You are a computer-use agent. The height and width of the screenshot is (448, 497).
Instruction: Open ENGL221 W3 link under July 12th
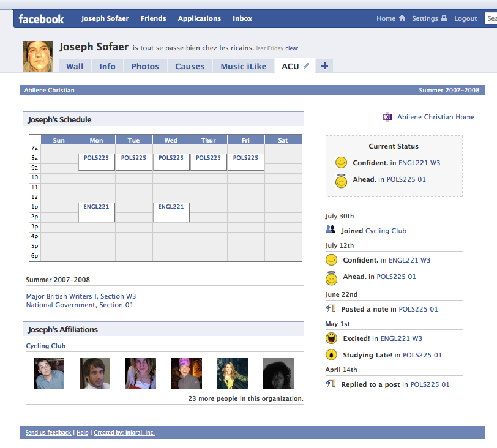409,260
